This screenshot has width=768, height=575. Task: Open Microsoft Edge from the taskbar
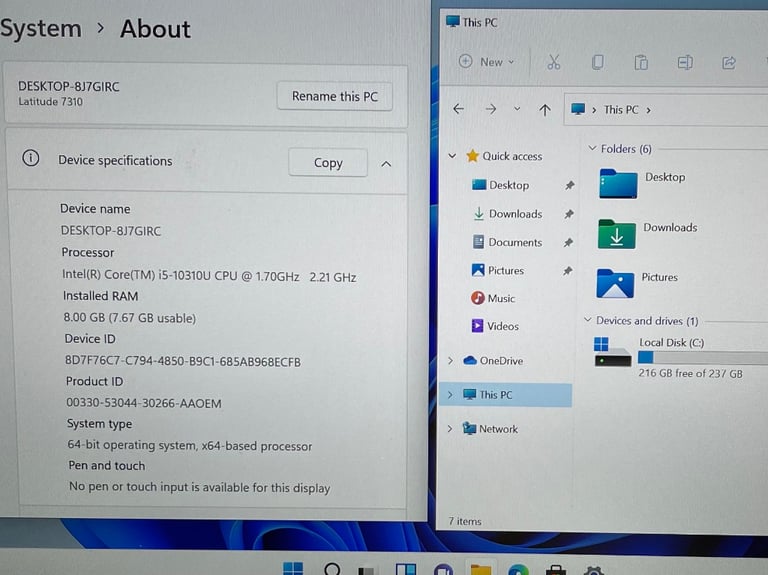click(x=518, y=569)
